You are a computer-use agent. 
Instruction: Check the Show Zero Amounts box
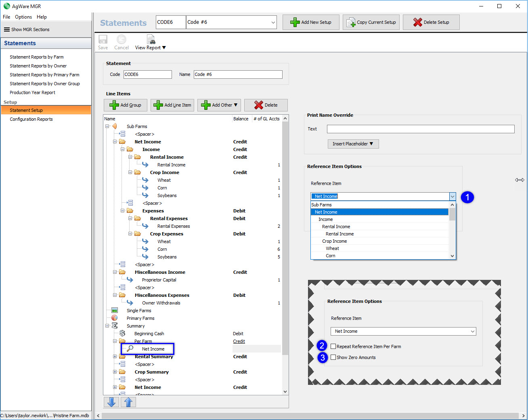[333, 357]
